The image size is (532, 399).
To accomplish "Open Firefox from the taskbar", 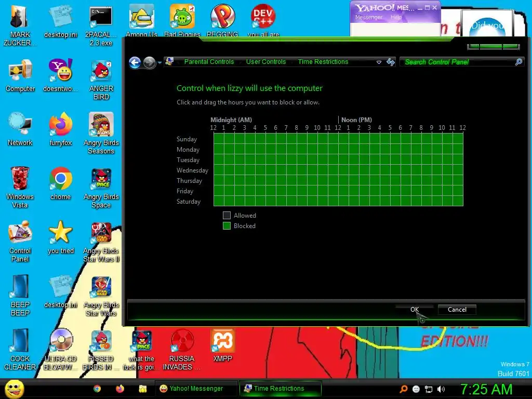I will [120, 389].
